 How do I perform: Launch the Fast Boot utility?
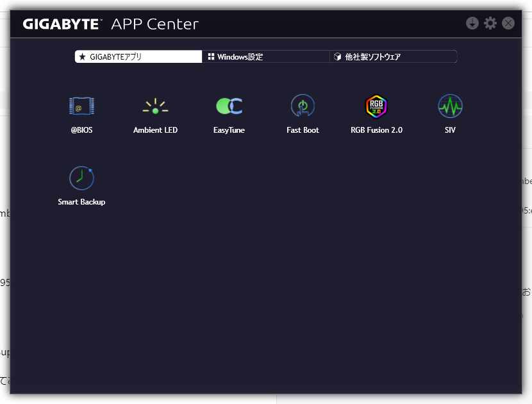pos(303,106)
